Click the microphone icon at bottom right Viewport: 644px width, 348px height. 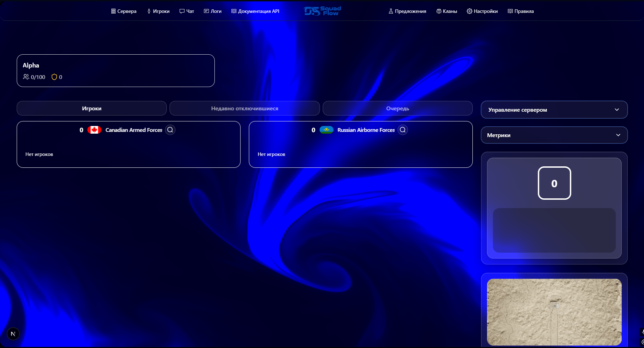click(x=643, y=332)
